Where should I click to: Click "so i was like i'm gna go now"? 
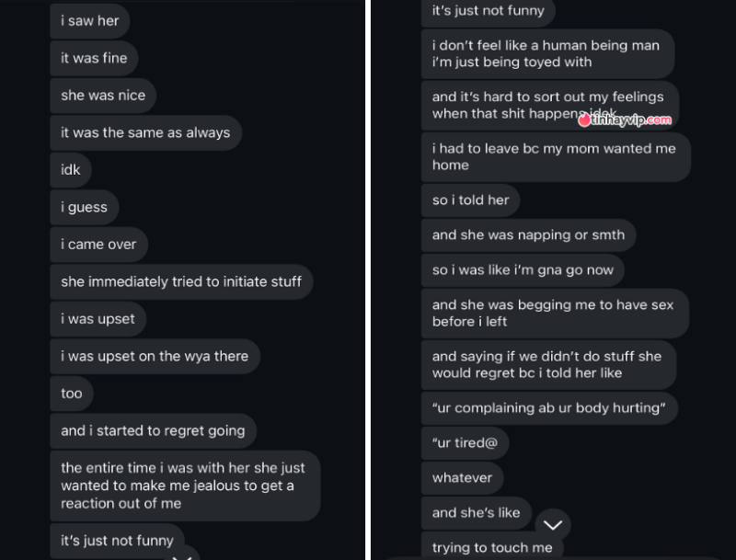coord(523,270)
